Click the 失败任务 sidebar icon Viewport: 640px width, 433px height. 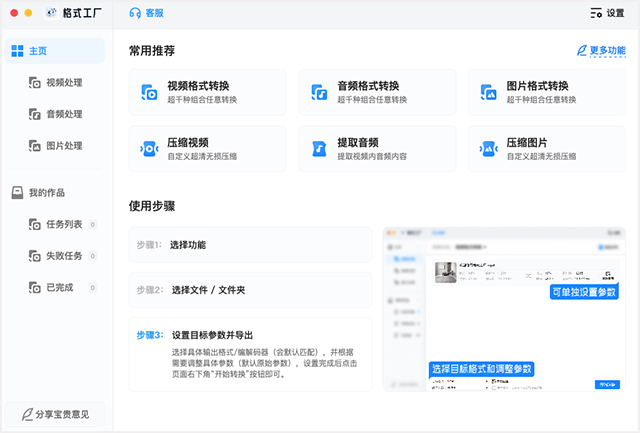(35, 256)
